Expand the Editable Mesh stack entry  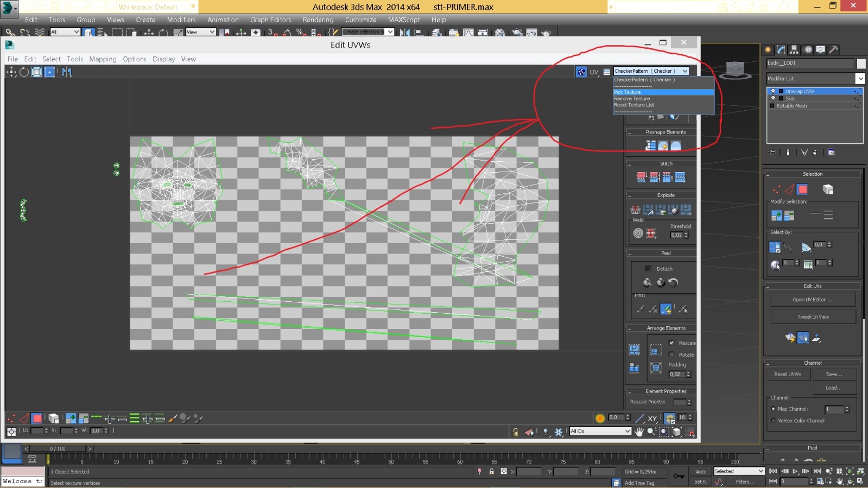(x=772, y=106)
